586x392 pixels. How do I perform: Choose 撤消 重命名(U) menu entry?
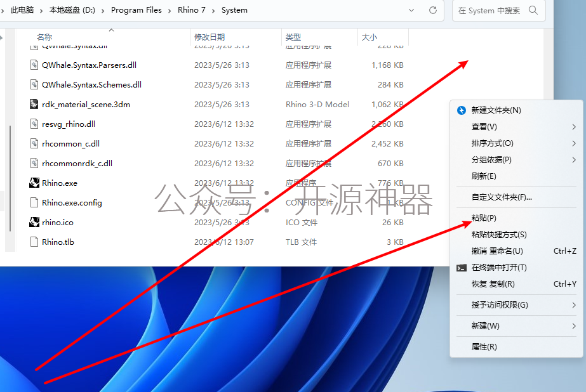[517, 251]
